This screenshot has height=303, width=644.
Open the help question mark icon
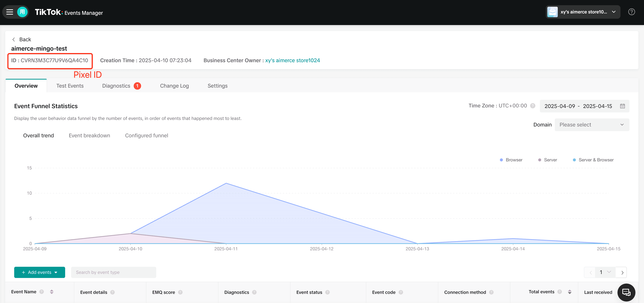[x=631, y=12]
